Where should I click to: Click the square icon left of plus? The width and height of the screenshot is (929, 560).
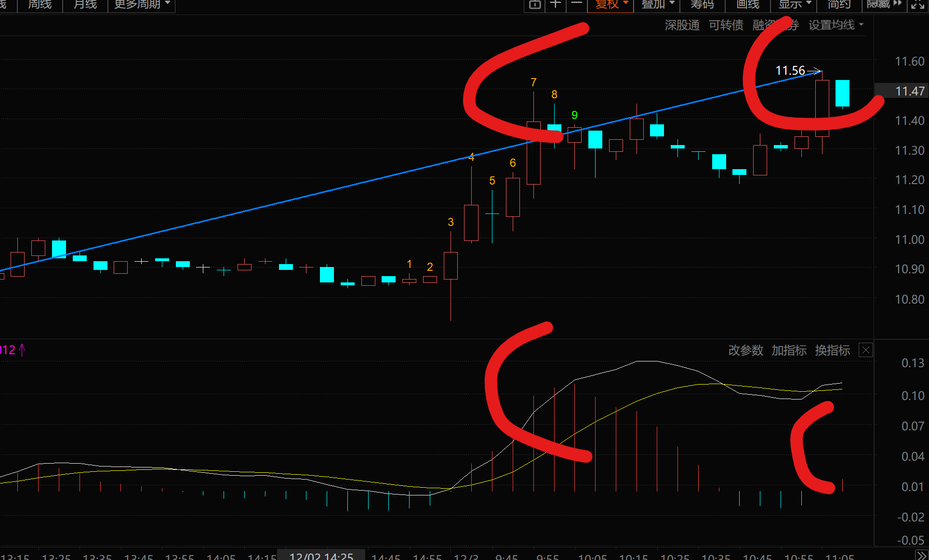pos(534,4)
